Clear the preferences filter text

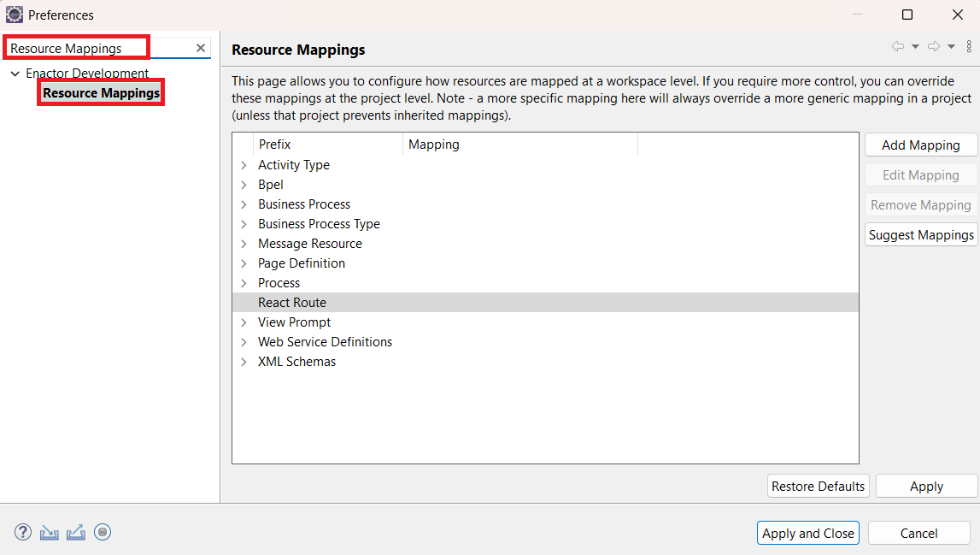[201, 48]
